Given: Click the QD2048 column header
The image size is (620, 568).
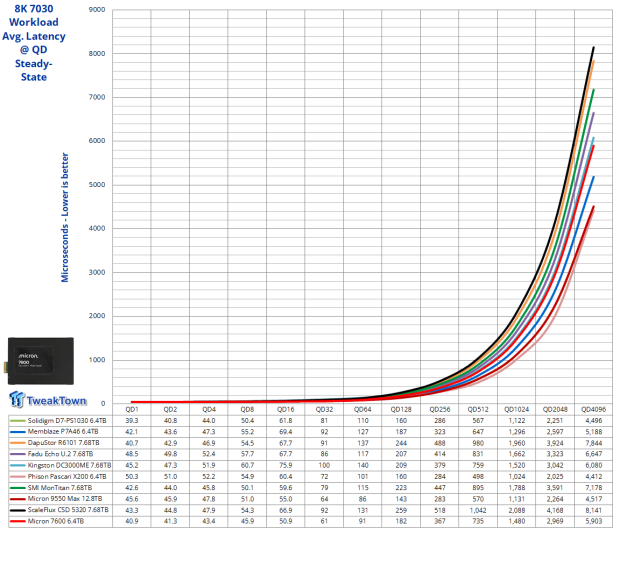Looking at the screenshot, I should point(555,409).
